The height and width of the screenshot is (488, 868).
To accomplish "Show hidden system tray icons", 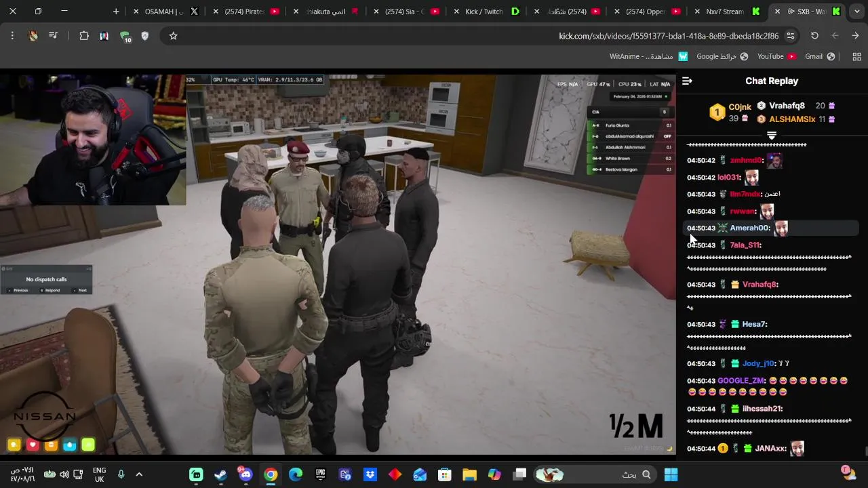I will click(139, 474).
